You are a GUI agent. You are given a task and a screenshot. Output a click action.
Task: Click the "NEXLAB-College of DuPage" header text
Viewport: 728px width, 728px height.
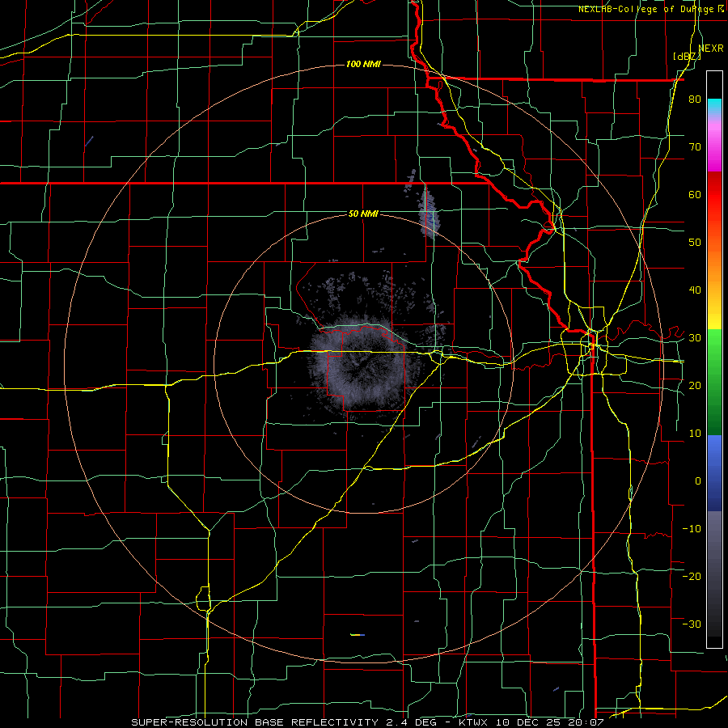coord(645,9)
